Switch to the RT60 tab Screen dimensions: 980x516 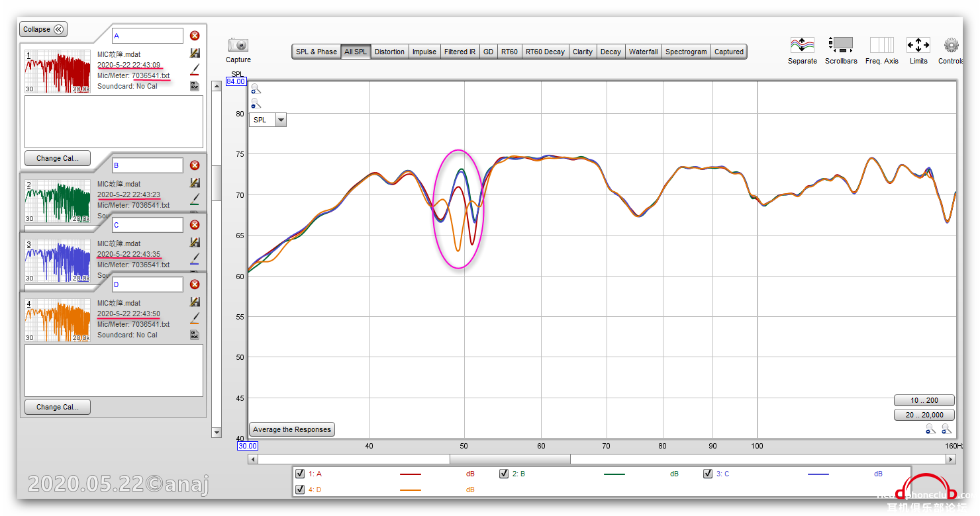(509, 52)
